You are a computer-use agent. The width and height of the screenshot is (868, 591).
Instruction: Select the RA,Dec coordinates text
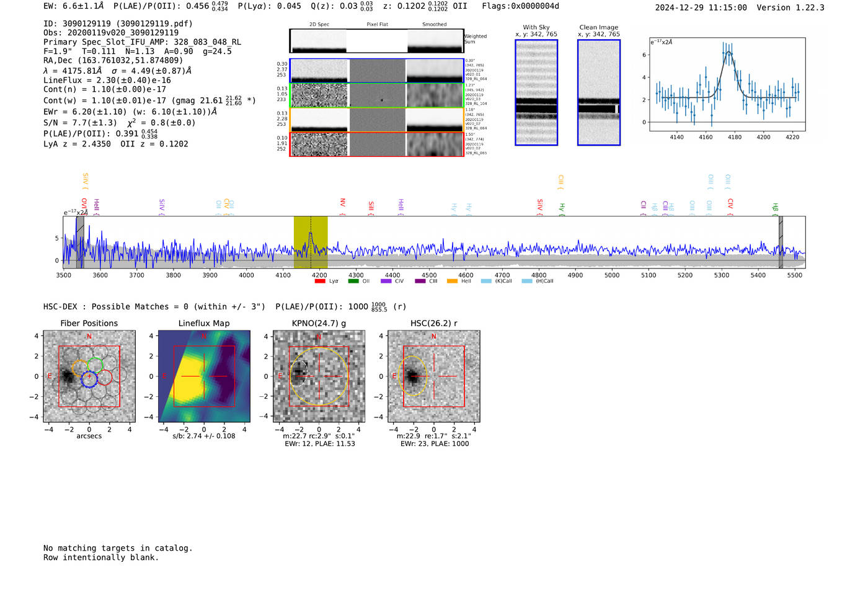[113, 60]
